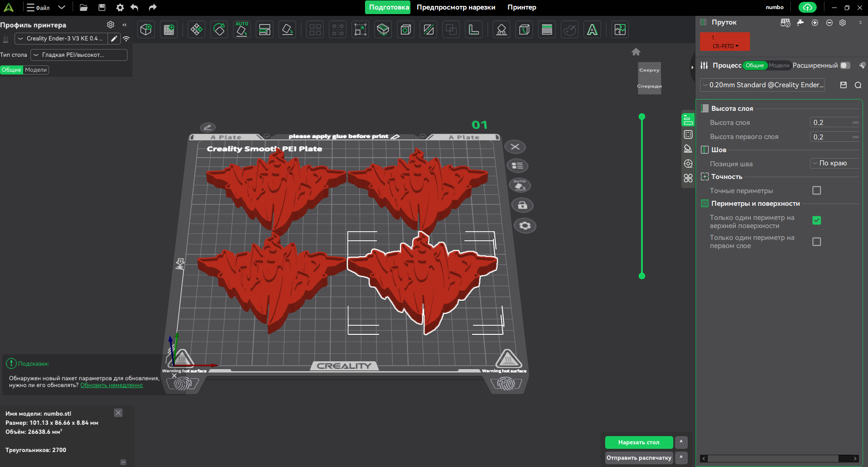The width and height of the screenshot is (868, 467).
Task: Click the Add model cube icon
Action: (146, 30)
